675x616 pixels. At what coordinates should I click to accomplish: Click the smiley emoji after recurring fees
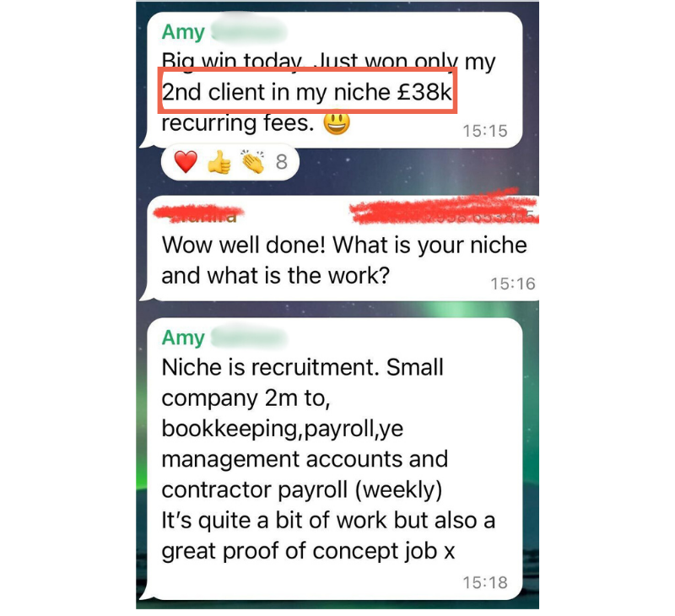click(337, 123)
